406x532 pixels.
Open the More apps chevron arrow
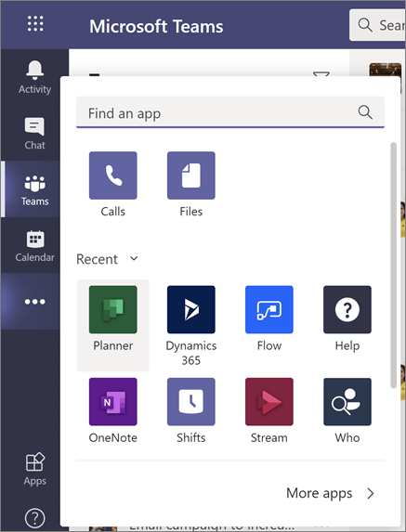(x=371, y=493)
